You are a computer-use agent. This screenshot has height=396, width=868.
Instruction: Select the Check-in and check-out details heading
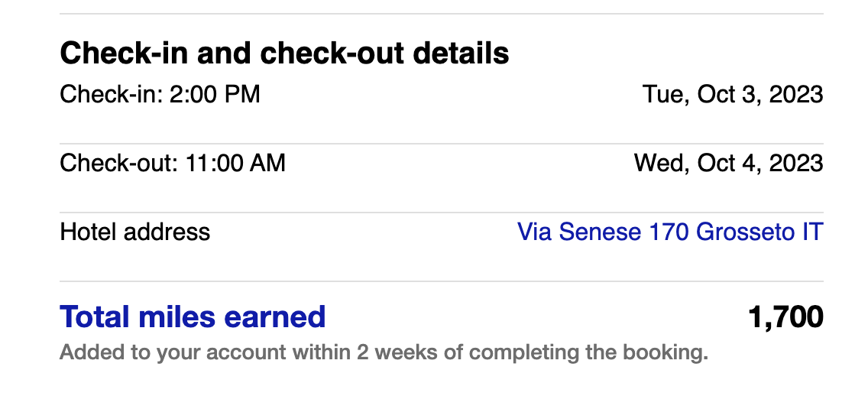point(284,54)
